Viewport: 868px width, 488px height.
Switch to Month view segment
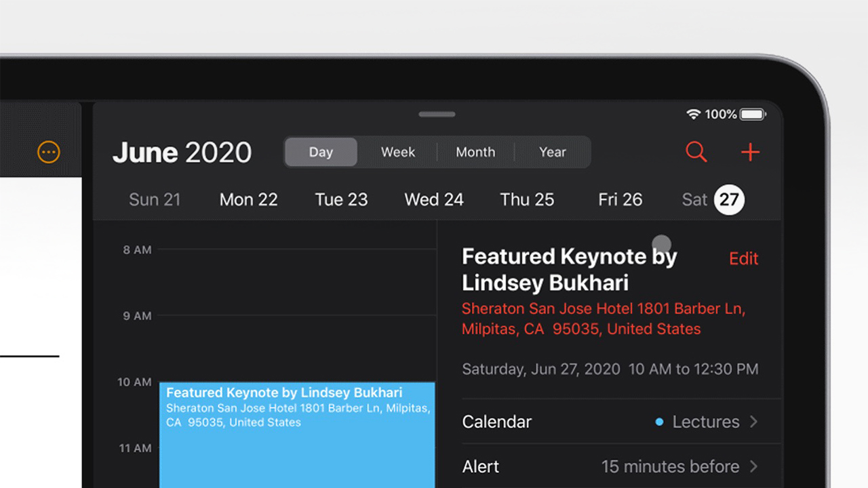point(475,152)
